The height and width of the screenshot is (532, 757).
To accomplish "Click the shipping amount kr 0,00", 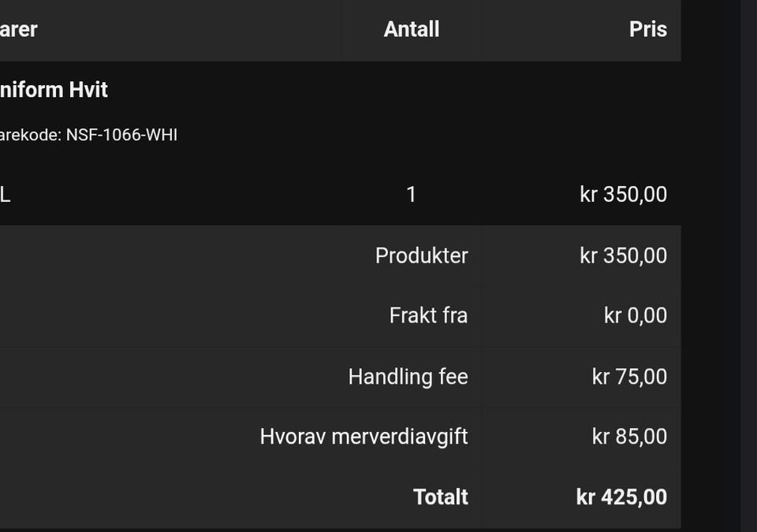I will 636,316.
